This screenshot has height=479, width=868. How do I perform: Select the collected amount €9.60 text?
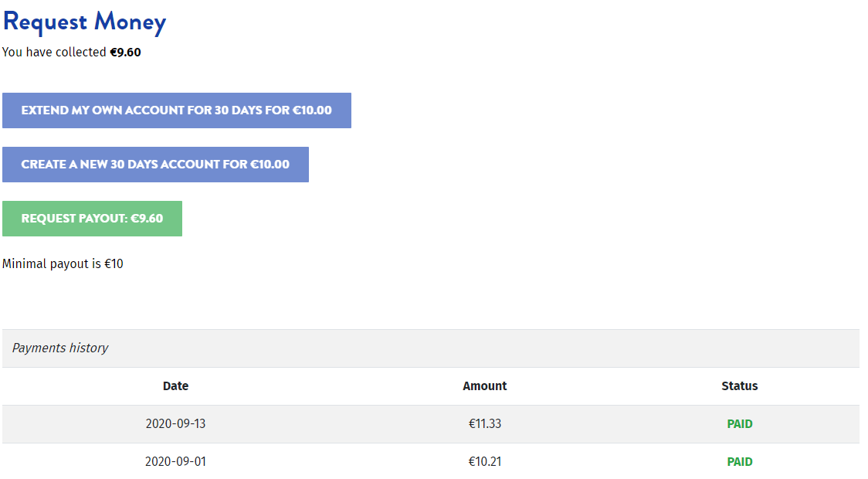point(125,53)
